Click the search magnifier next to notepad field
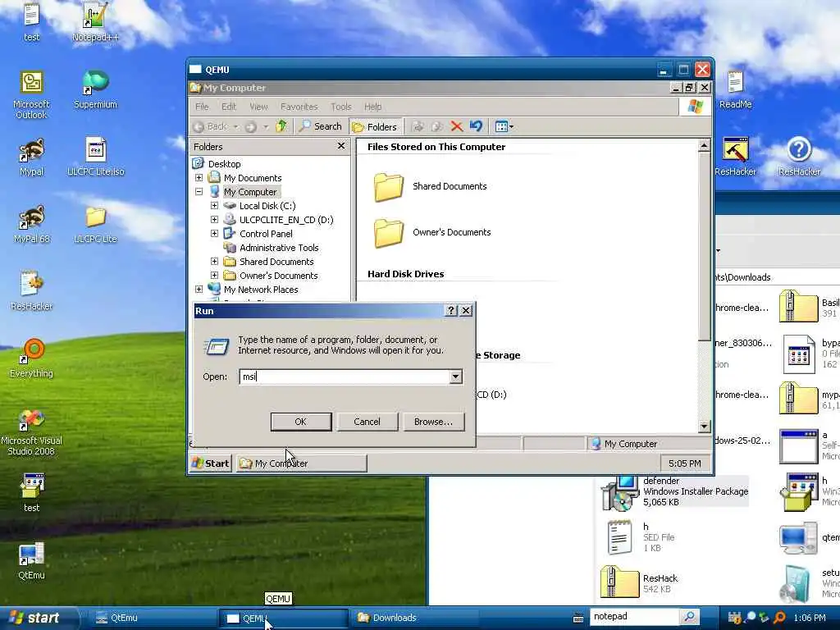 [690, 617]
